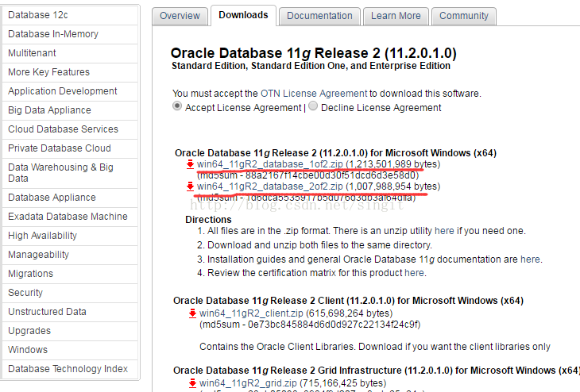Open Big Data Appliance sidebar item
This screenshot has height=392, width=580.
click(70, 110)
